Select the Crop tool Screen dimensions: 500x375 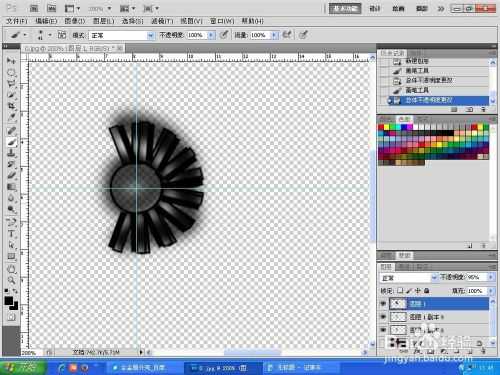(11, 106)
